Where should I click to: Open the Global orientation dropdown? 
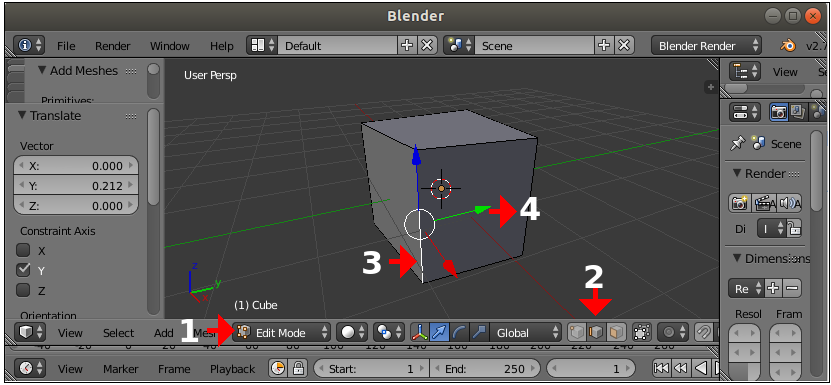point(525,333)
